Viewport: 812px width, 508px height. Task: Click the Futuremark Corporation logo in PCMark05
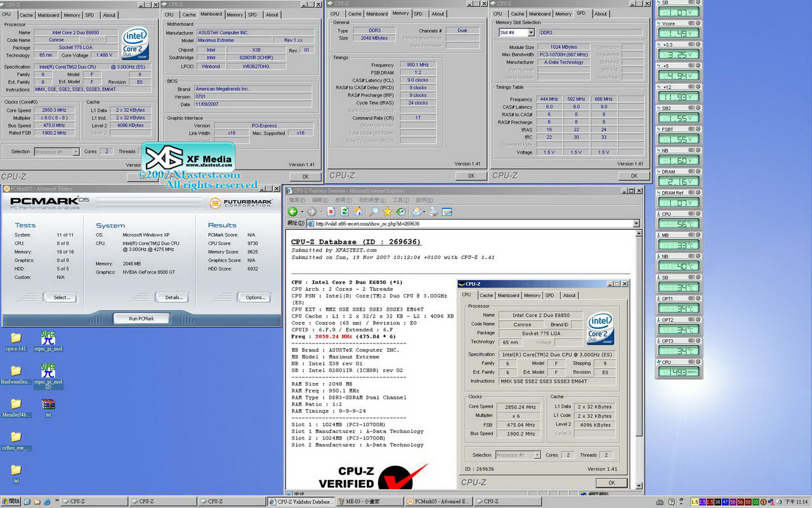(x=240, y=203)
